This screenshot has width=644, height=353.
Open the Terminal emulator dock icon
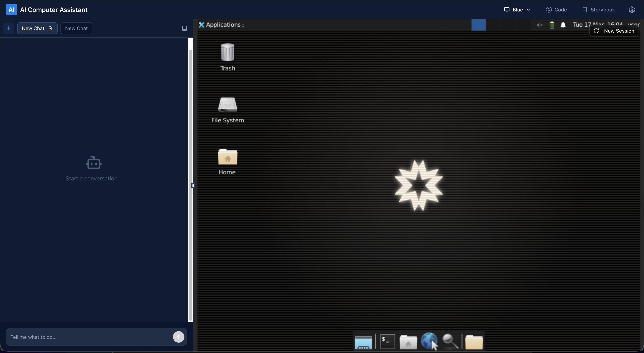[x=387, y=341]
